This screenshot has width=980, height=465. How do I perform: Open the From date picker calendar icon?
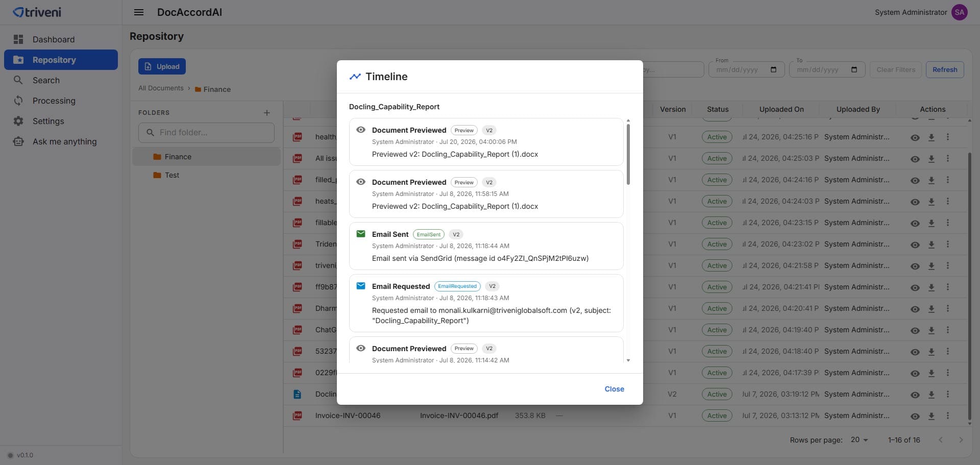773,69
